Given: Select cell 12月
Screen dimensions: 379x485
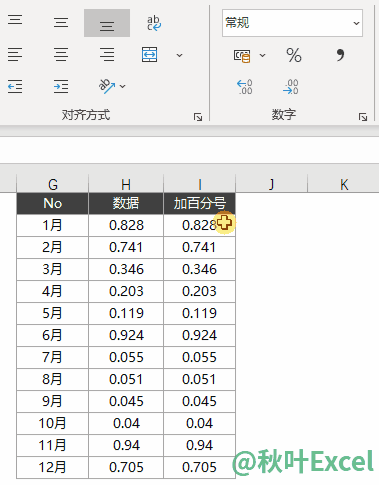Looking at the screenshot, I should [53, 467].
